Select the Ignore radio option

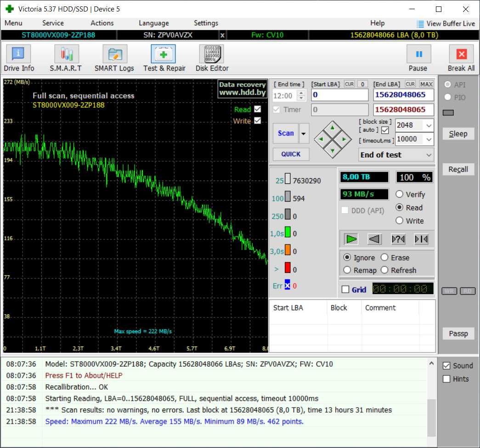tap(347, 257)
